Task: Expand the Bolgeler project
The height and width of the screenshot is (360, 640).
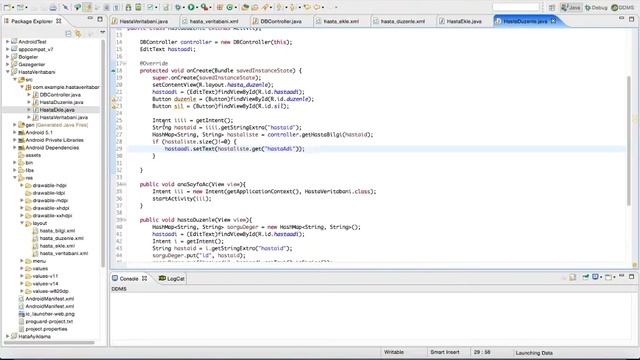Action: tap(7, 57)
